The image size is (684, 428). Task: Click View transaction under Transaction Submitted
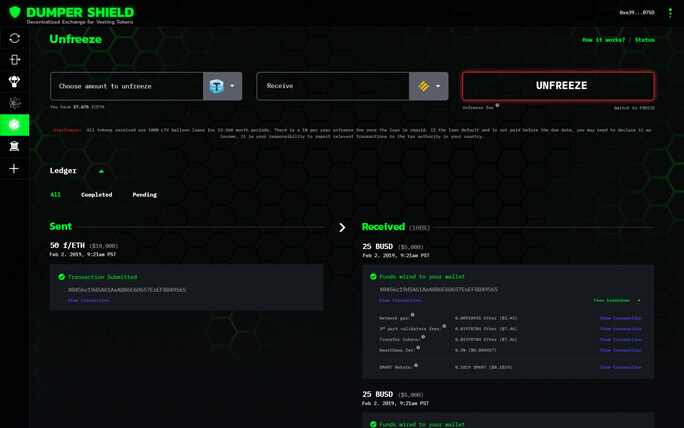[x=88, y=300]
